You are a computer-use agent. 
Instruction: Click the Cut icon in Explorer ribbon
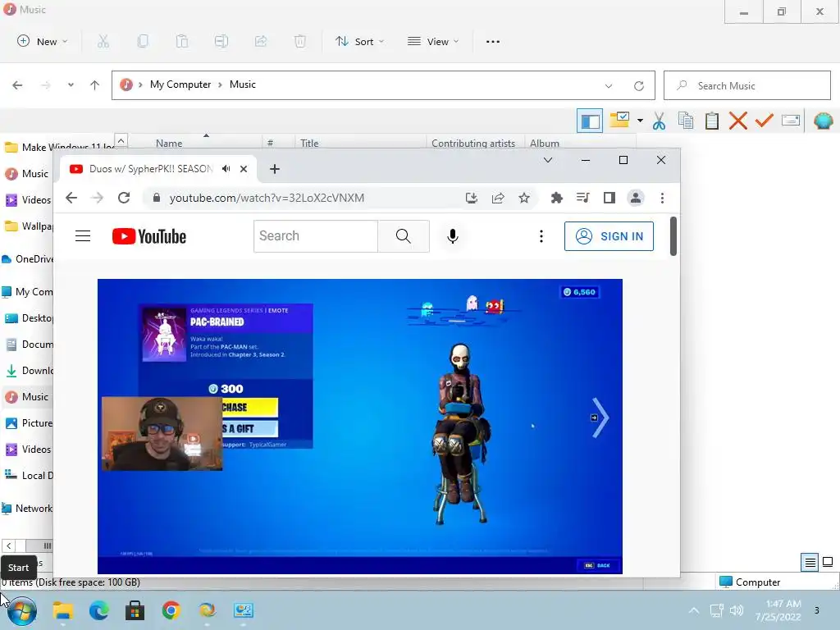tap(103, 41)
